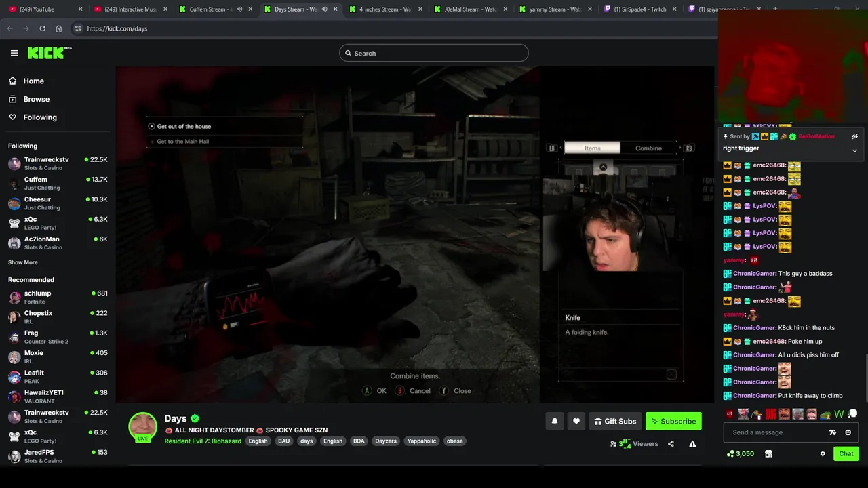The image size is (868, 488).
Task: Insert the green W quick emote
Action: (x=839, y=414)
